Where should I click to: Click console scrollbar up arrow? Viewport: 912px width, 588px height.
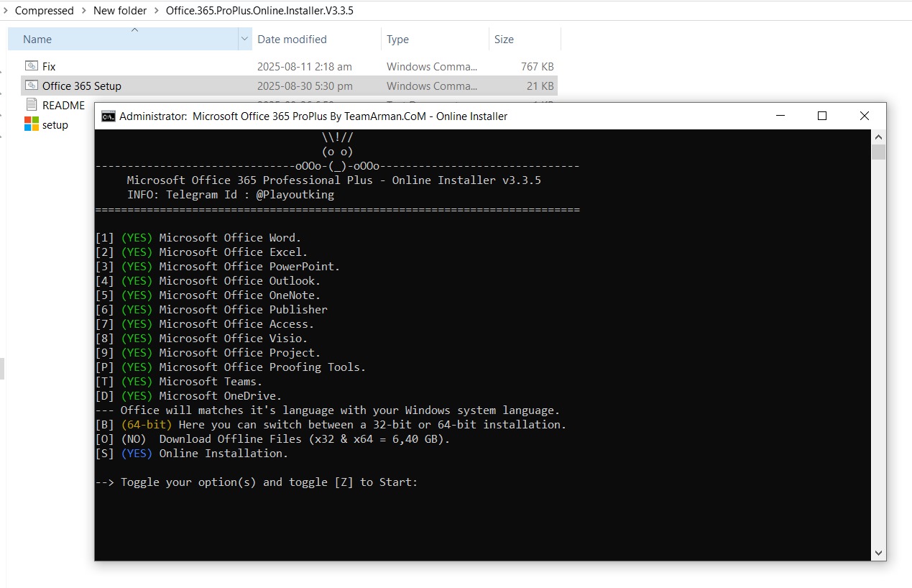click(x=878, y=137)
